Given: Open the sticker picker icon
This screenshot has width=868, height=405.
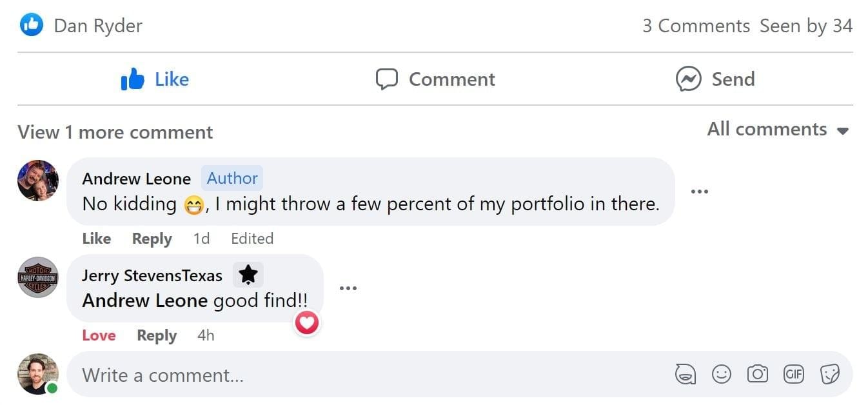Looking at the screenshot, I should (x=830, y=374).
